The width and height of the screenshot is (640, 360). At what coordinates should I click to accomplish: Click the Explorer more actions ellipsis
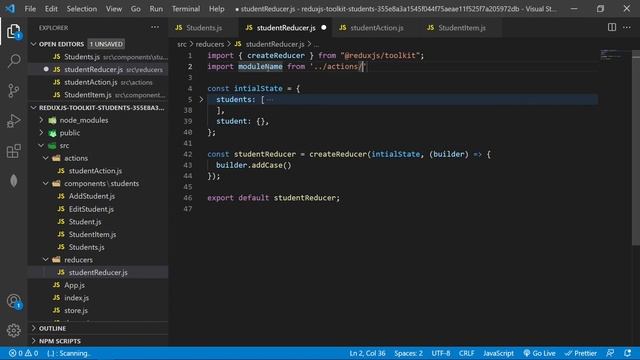pos(155,27)
